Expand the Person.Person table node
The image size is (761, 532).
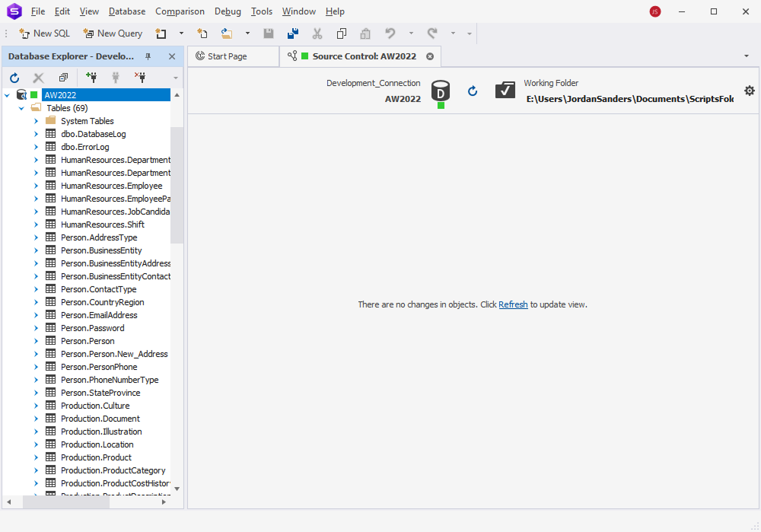pos(36,340)
